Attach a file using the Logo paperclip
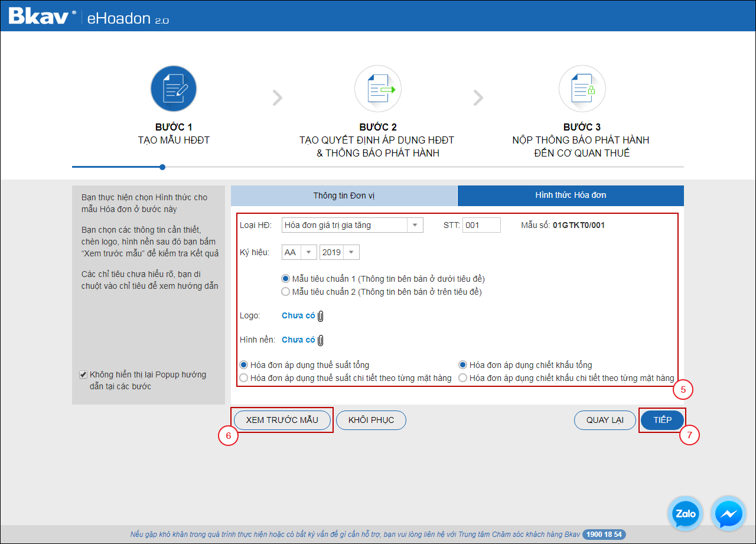 tap(321, 316)
